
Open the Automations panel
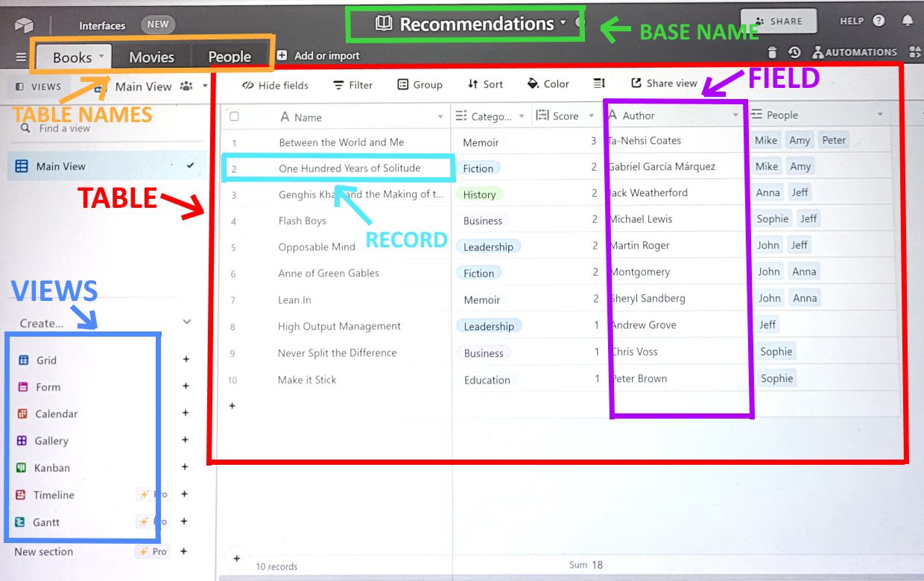pos(854,52)
